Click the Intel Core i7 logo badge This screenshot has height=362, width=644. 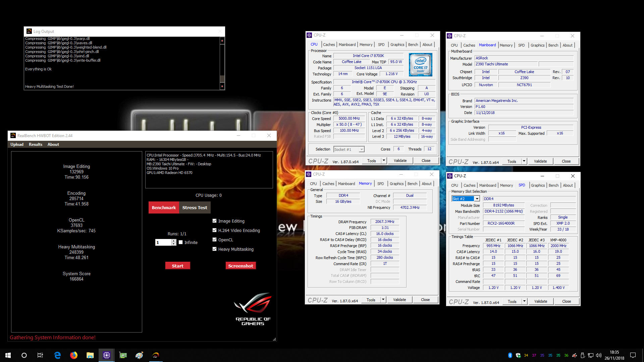tap(421, 64)
